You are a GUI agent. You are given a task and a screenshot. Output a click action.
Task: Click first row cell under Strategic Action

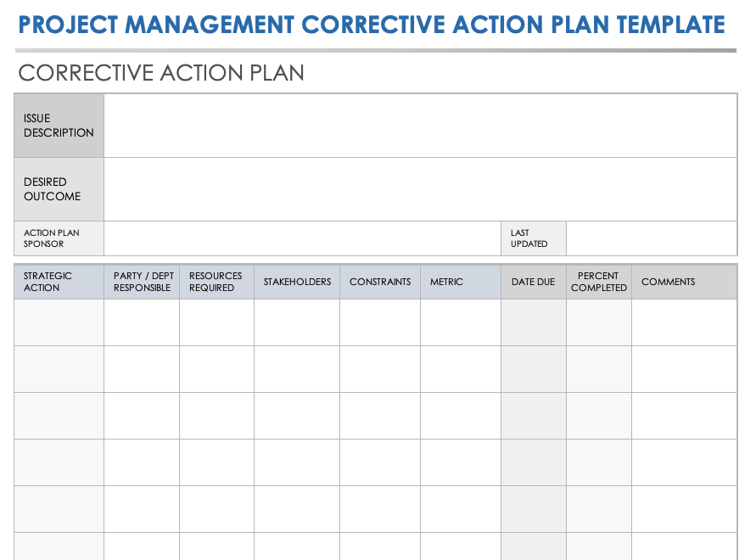click(x=59, y=322)
